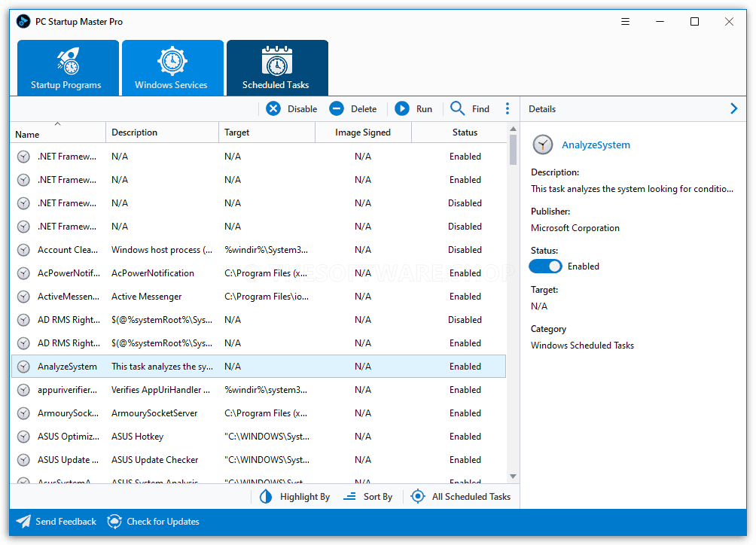Click the paper plane Send Feedback icon

click(23, 522)
